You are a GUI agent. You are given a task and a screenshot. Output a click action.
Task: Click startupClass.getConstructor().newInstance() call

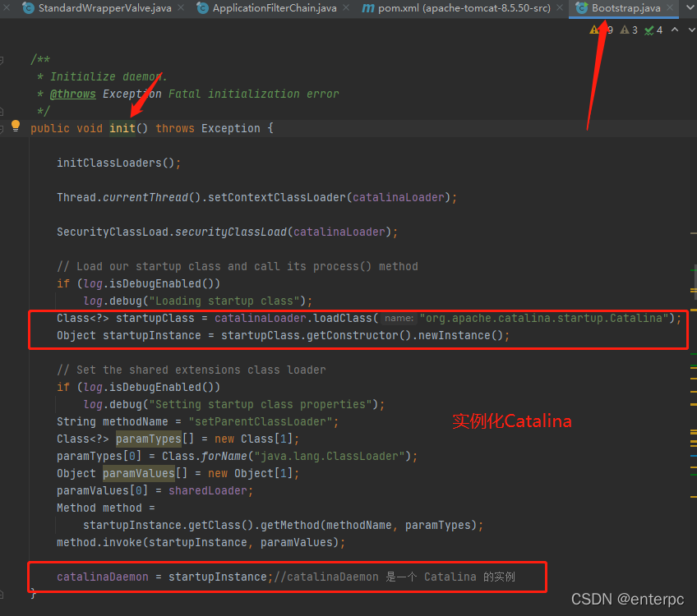pyautogui.click(x=362, y=335)
